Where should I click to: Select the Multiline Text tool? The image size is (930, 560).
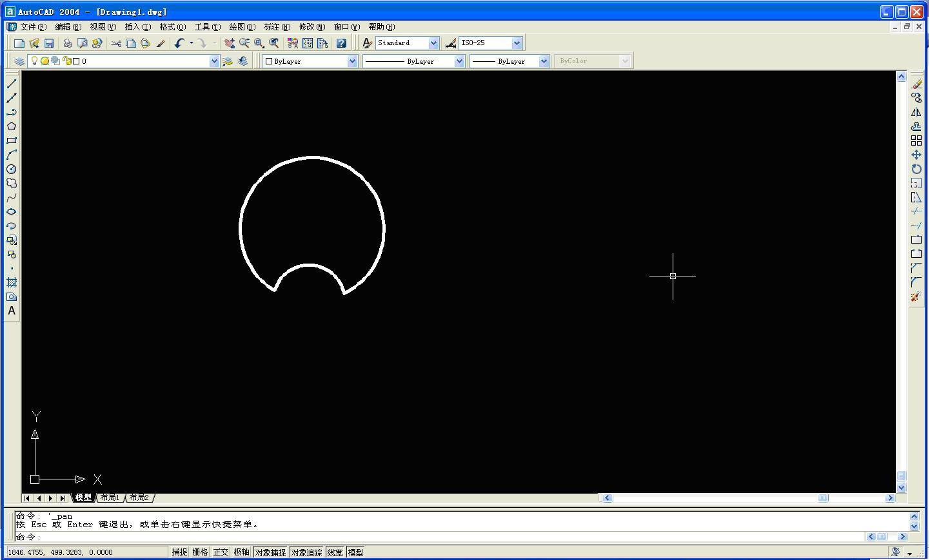(12, 311)
